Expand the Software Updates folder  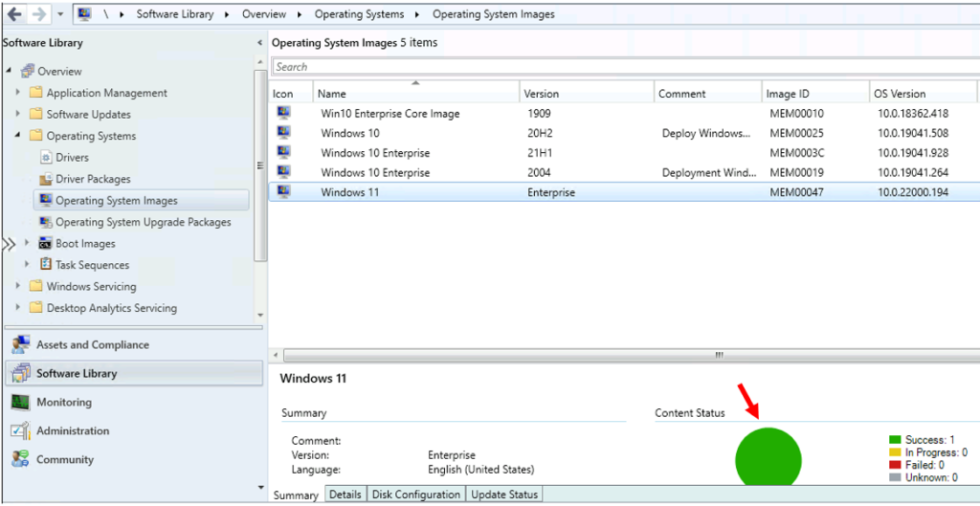17,114
